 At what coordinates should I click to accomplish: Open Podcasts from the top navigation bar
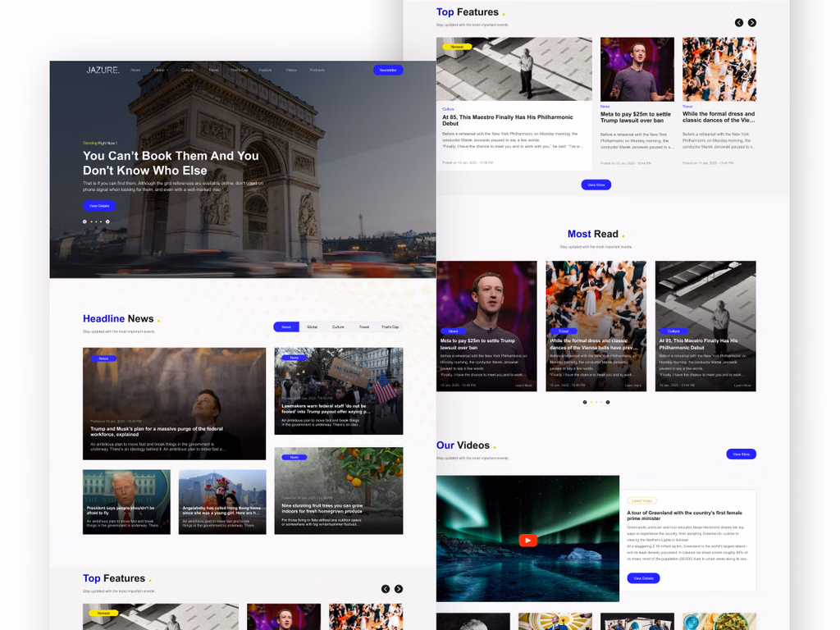click(x=317, y=70)
